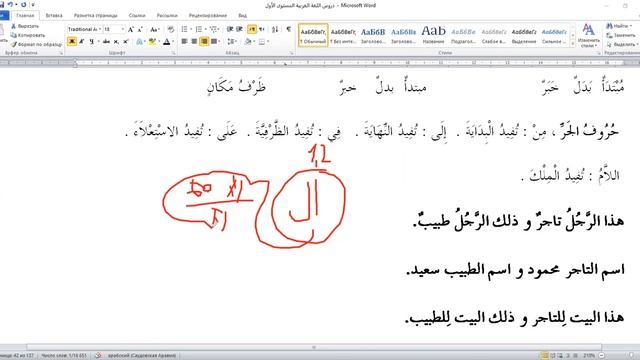Open the Line Spacing dropdown
This screenshot has height=360, width=640.
click(x=232, y=41)
